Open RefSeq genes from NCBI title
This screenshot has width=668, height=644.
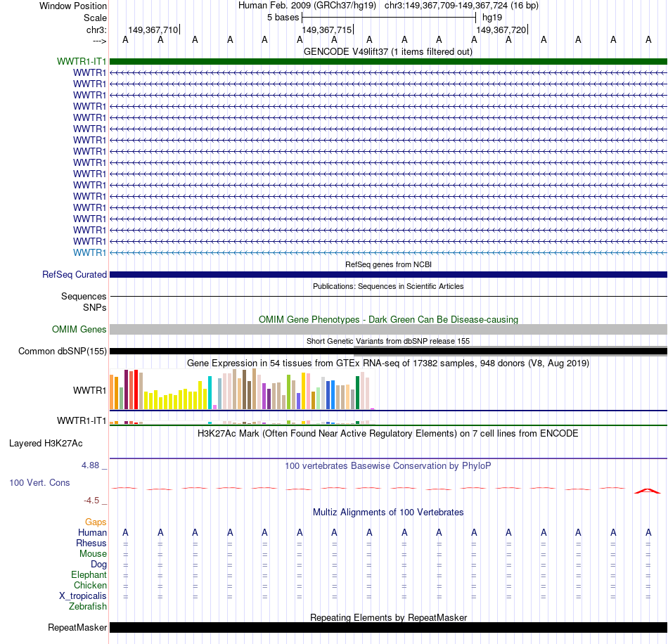388,264
